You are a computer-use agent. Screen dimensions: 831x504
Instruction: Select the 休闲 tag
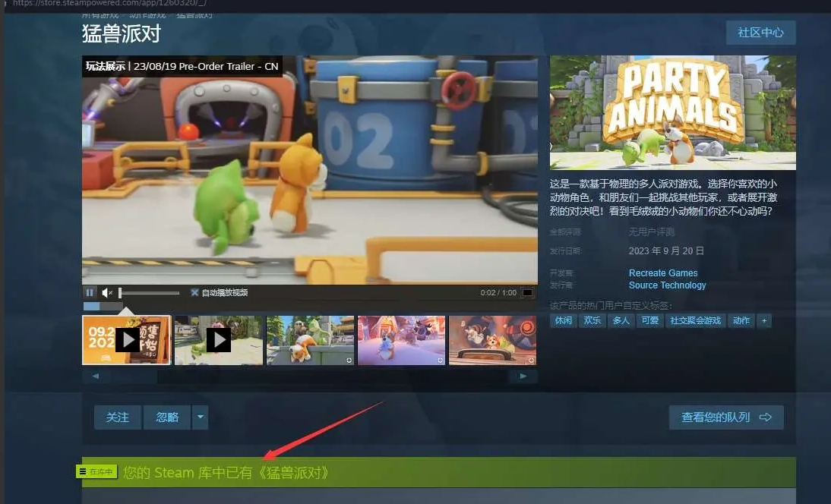pos(563,321)
